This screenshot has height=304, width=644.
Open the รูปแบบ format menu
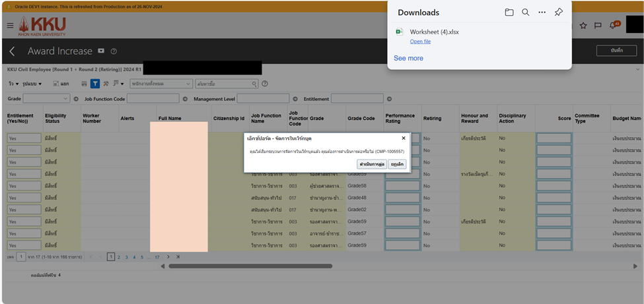click(32, 84)
